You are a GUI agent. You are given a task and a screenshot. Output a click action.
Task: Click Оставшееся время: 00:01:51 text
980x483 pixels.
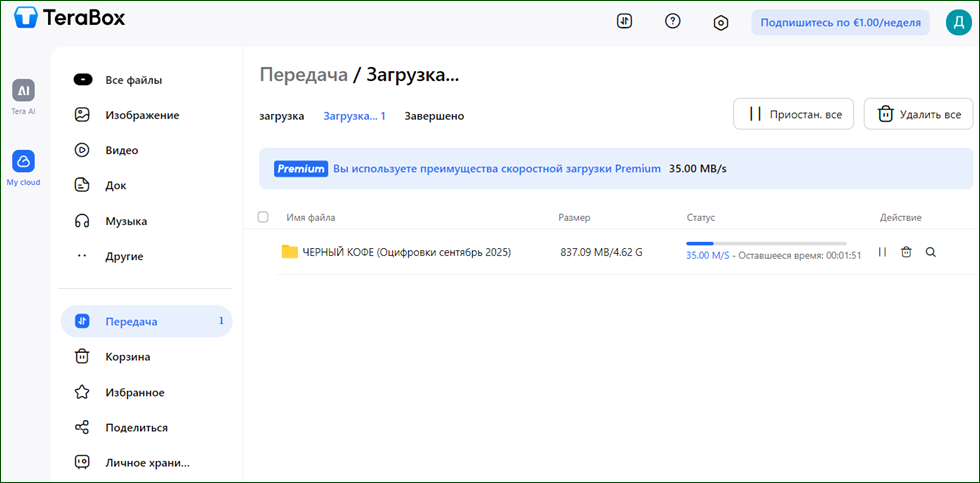[x=800, y=256]
